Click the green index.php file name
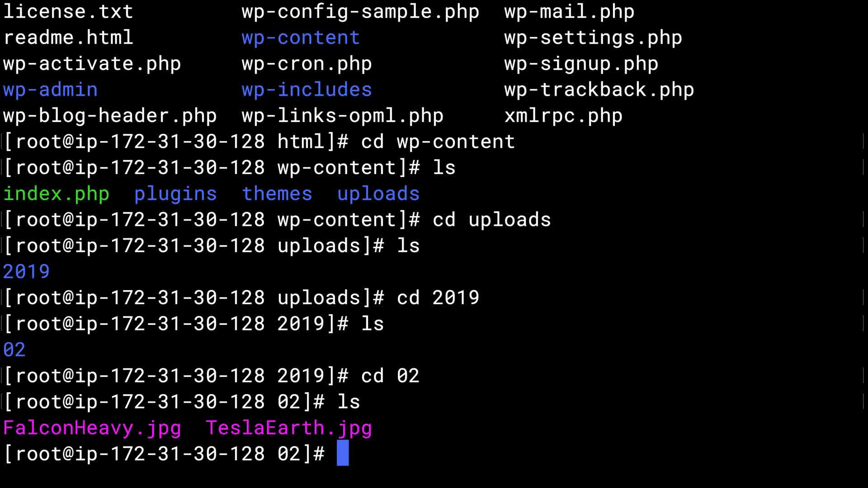 click(x=57, y=194)
